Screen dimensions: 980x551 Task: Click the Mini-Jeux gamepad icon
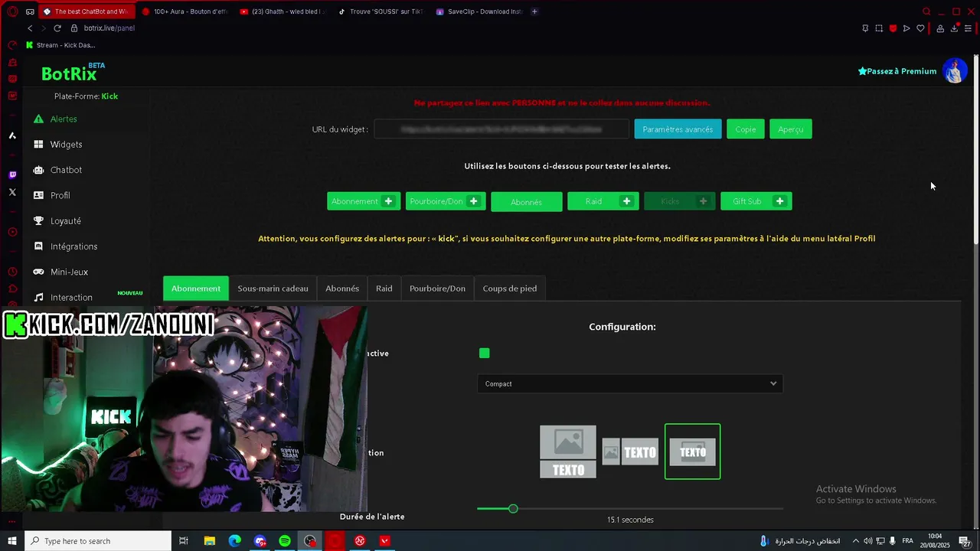(38, 272)
